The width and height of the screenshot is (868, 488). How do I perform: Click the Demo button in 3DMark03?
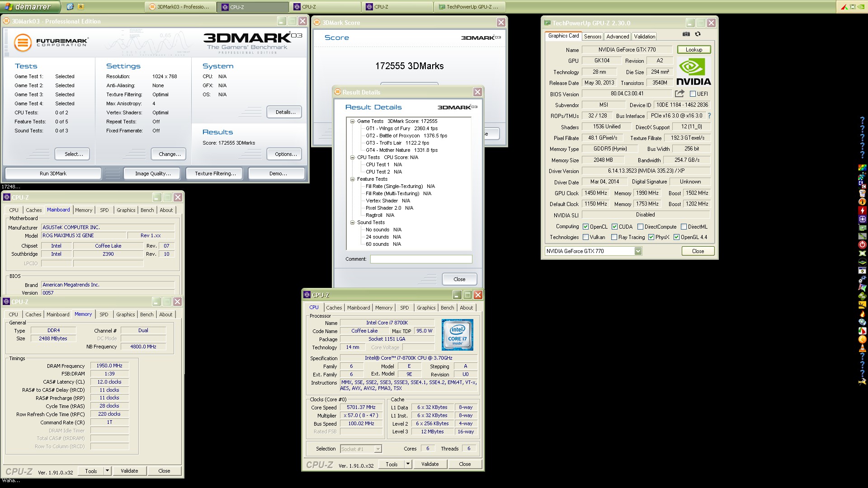pos(278,174)
